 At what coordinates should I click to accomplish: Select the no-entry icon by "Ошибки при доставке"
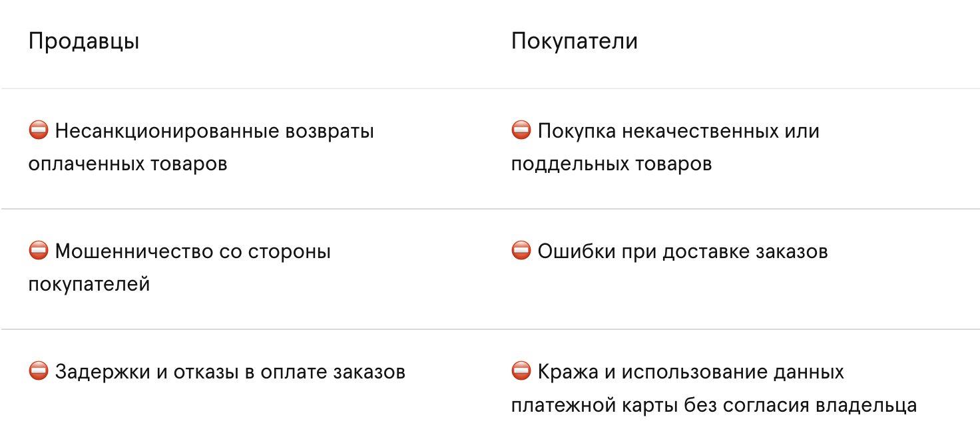521,251
